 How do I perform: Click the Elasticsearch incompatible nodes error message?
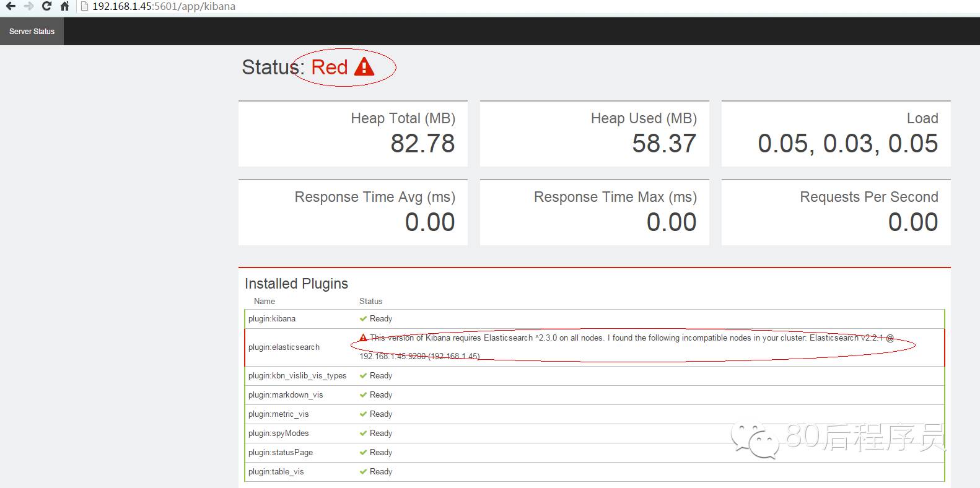627,347
